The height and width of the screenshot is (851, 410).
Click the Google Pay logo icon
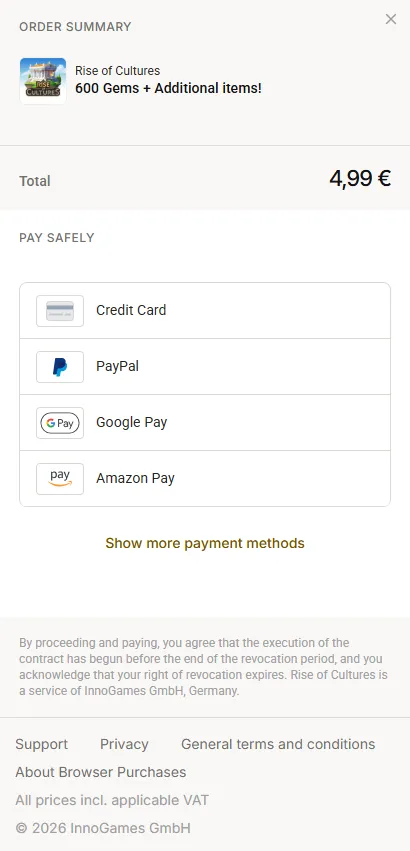tap(60, 423)
